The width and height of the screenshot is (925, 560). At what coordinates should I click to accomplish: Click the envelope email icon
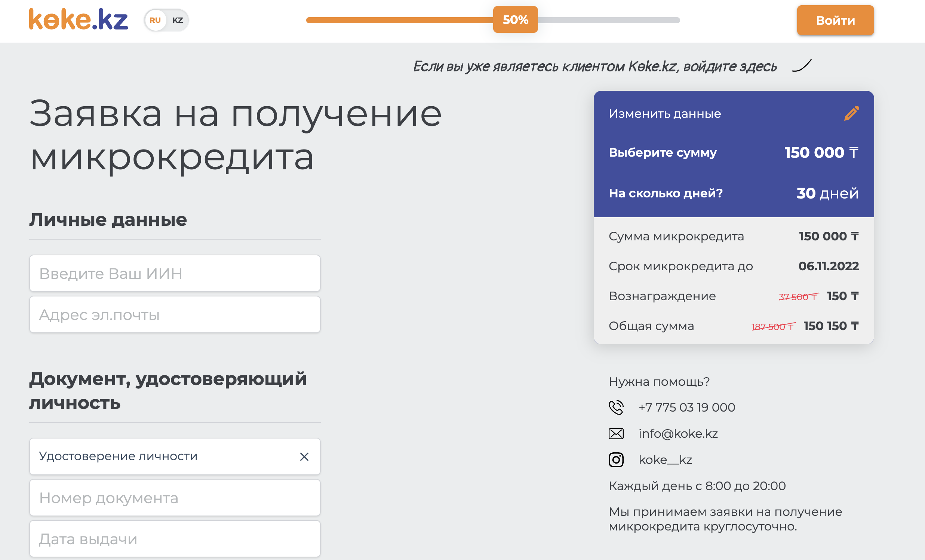pos(616,434)
